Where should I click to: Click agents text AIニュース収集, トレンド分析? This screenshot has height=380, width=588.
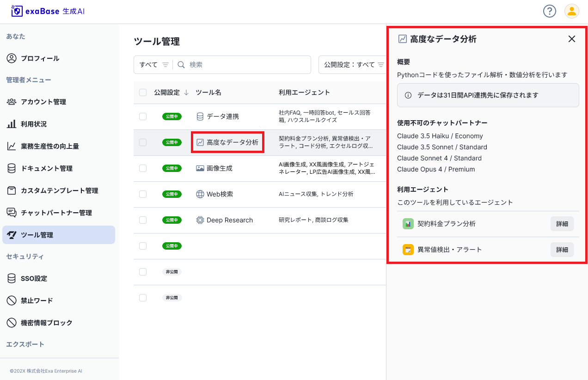point(316,194)
